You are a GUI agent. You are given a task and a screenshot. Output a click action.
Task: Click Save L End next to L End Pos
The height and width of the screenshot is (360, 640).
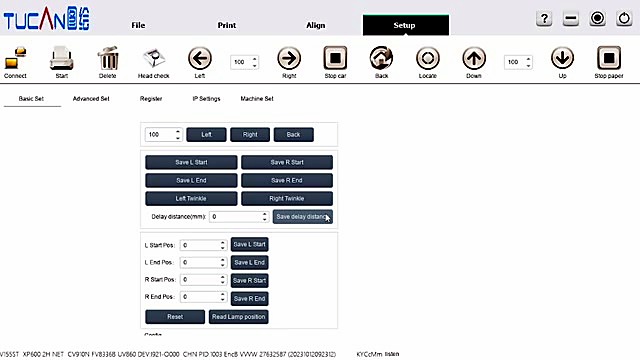(x=249, y=262)
